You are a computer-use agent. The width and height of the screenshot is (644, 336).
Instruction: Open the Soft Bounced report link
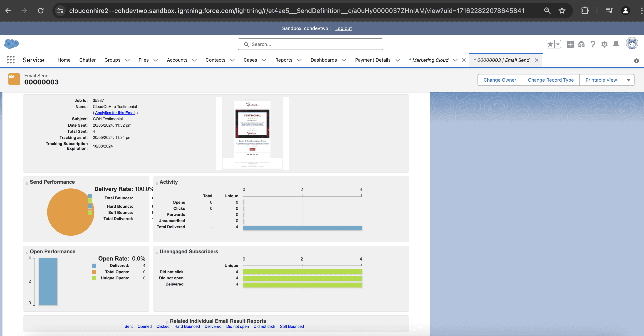(292, 326)
